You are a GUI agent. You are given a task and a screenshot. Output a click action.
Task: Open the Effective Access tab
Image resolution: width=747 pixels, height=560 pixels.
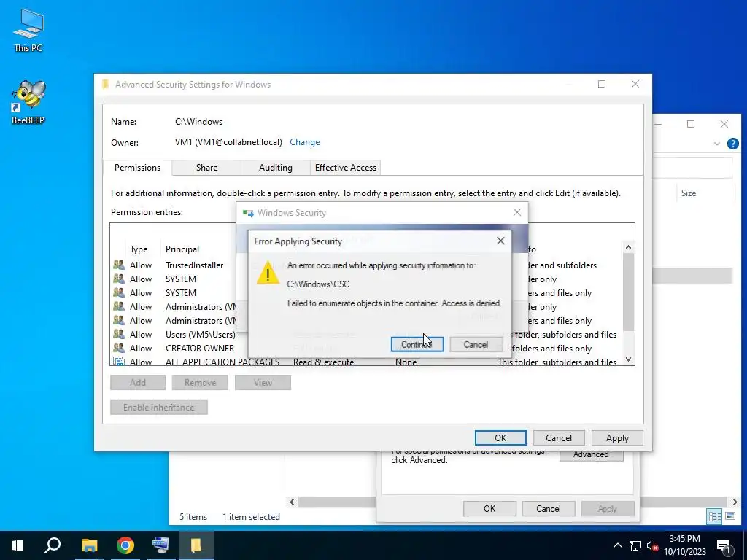pyautogui.click(x=345, y=168)
